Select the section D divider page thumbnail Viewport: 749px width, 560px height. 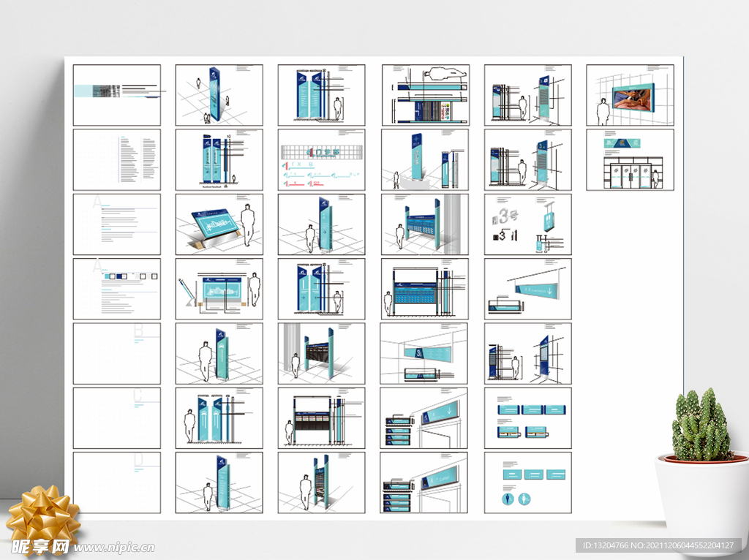pyautogui.click(x=116, y=483)
